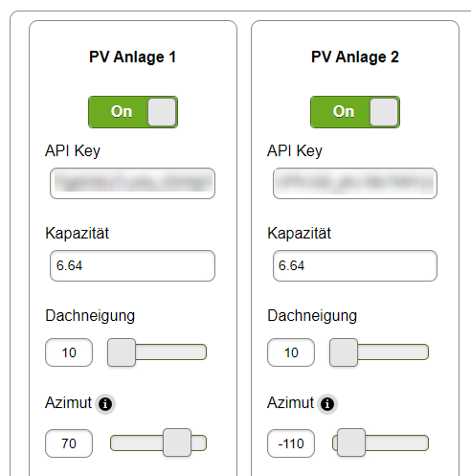Select the Kapazität field in PV Anlage 1
Image resolution: width=471 pixels, height=476 pixels.
(132, 265)
